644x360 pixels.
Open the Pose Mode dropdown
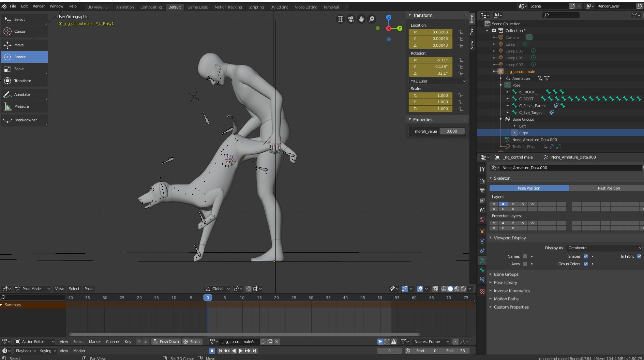[x=33, y=289]
